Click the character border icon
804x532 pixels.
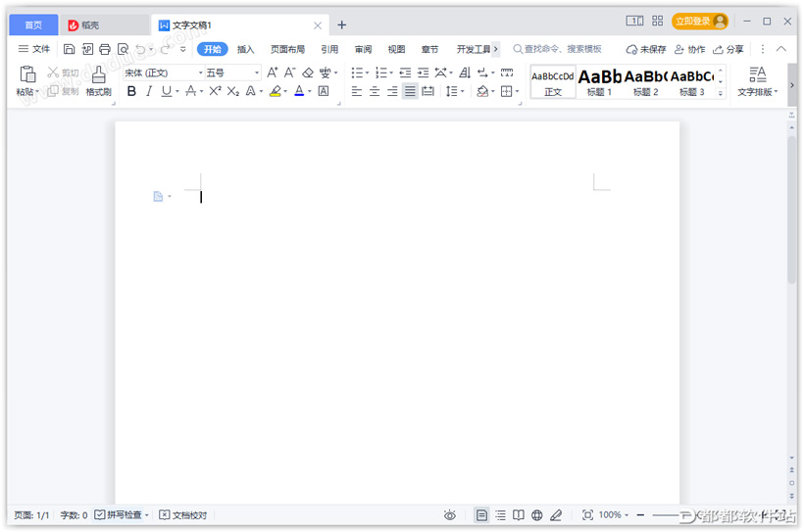pos(323,91)
